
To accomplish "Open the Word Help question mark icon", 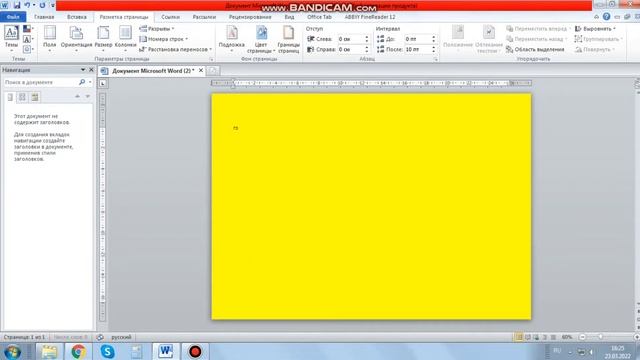I will tap(607, 17).
